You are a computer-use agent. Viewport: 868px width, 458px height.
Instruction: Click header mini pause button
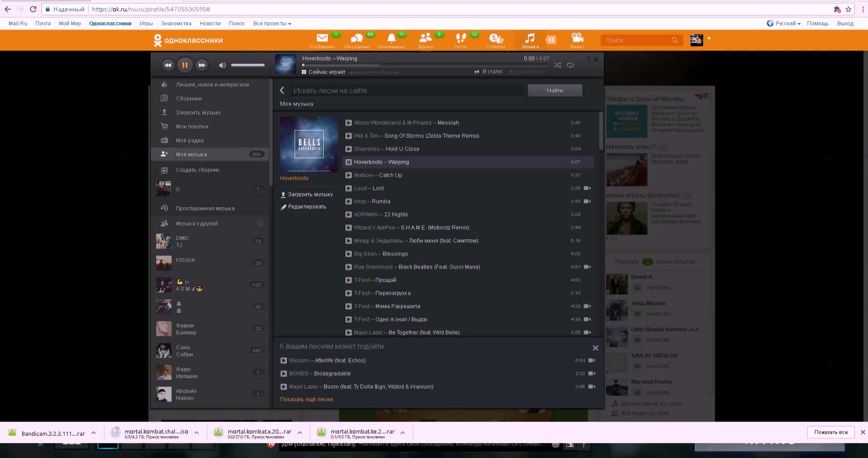click(x=551, y=40)
